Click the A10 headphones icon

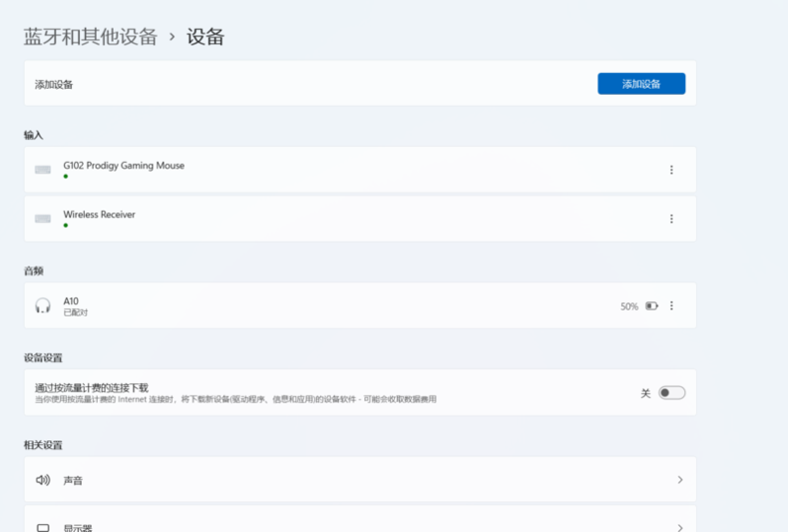click(x=42, y=306)
